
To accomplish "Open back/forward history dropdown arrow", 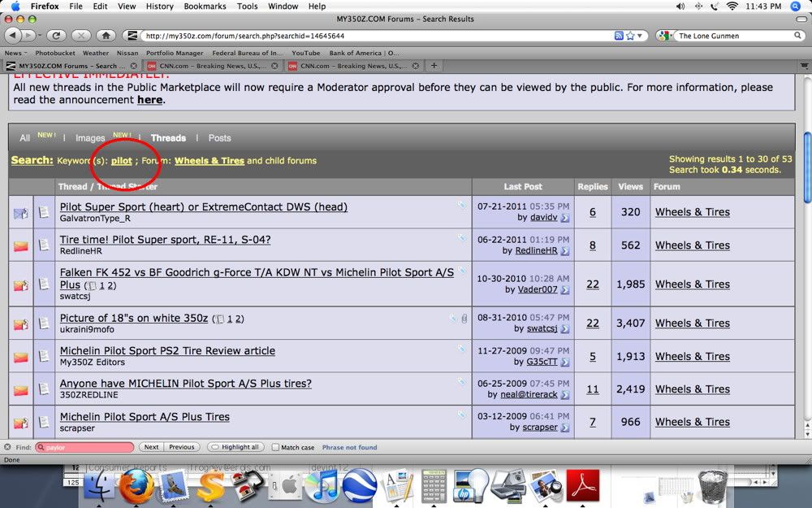I will (40, 36).
